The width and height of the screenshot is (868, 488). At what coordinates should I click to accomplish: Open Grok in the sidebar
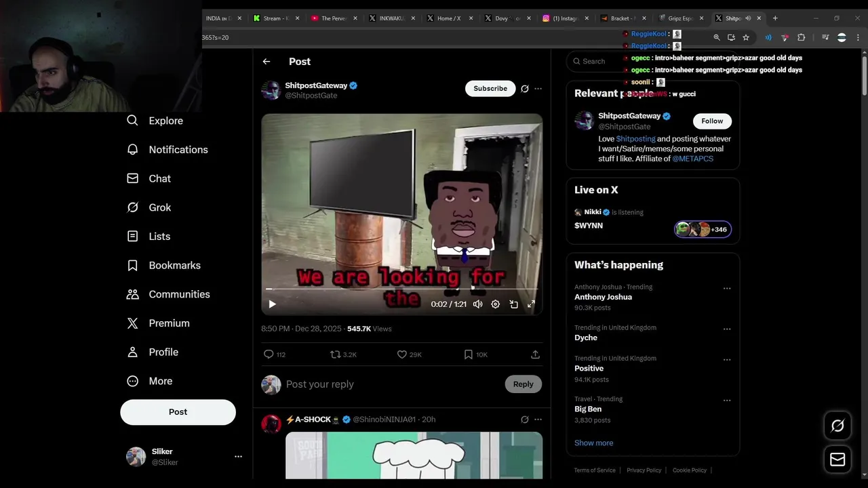pos(149,207)
